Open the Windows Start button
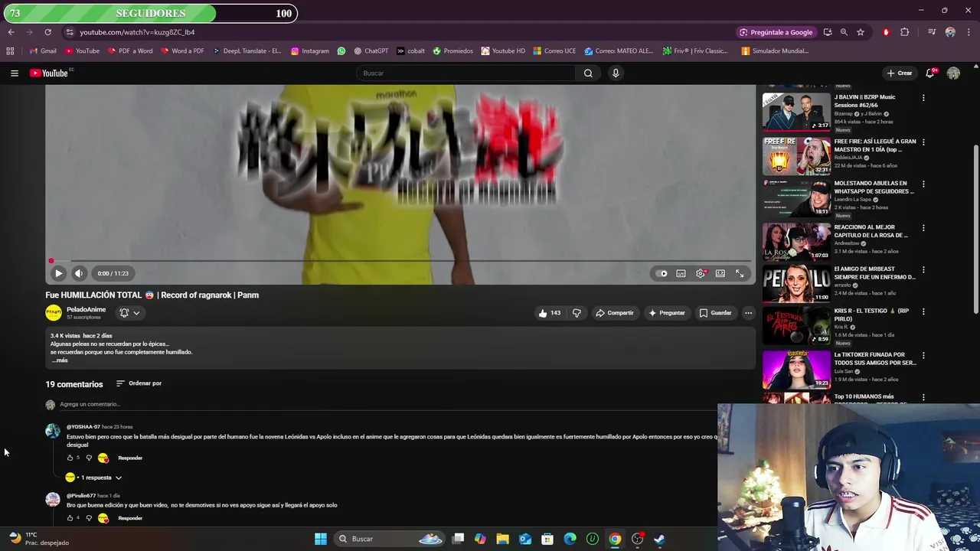The width and height of the screenshot is (980, 551). (321, 539)
